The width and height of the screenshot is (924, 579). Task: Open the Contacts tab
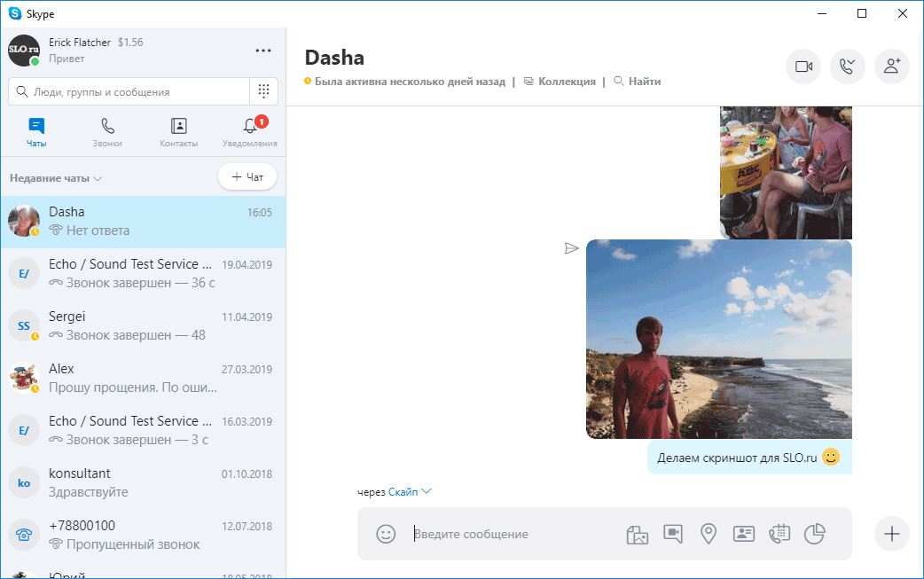[x=178, y=132]
